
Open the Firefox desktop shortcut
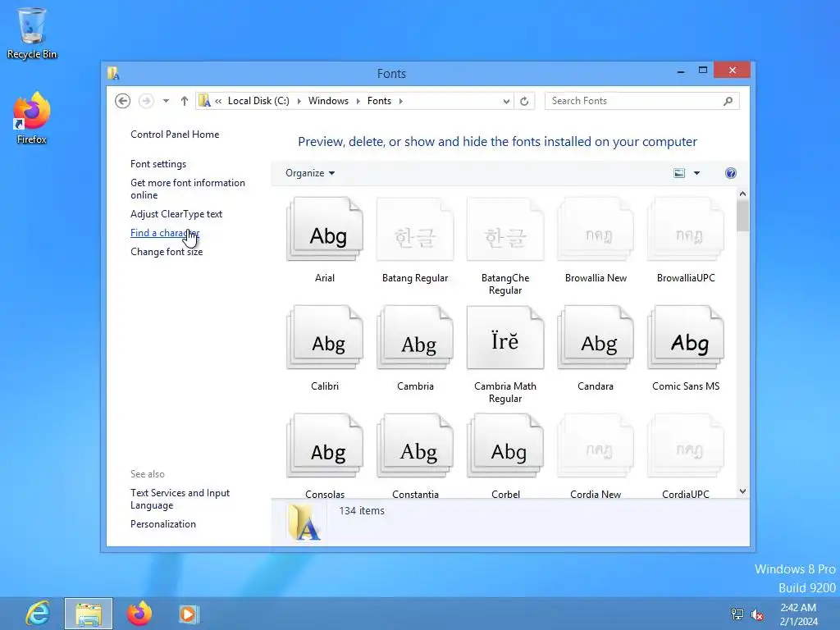(32, 118)
